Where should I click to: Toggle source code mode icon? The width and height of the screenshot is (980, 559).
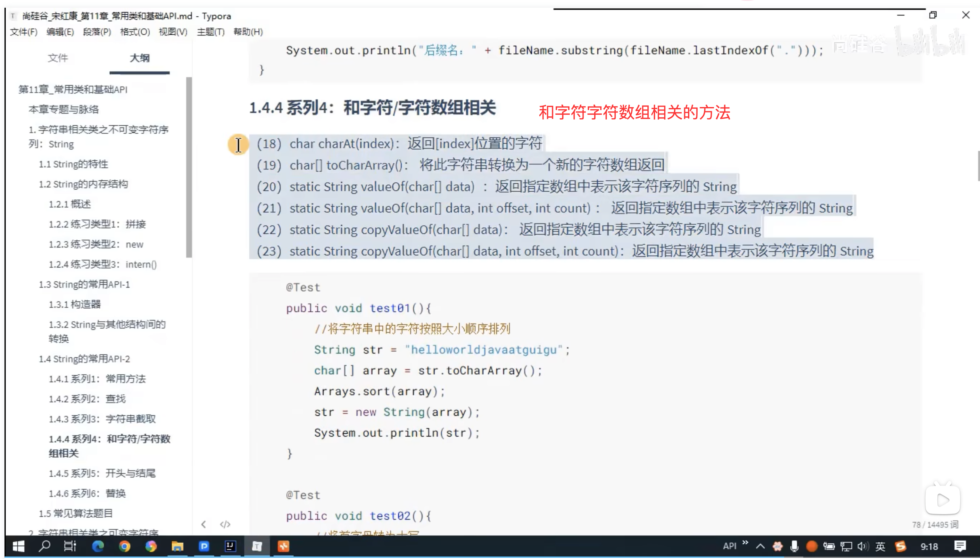(x=225, y=524)
